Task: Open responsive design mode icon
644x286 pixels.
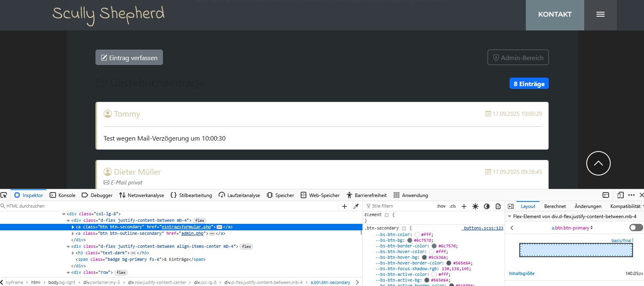Action: [x=620, y=195]
